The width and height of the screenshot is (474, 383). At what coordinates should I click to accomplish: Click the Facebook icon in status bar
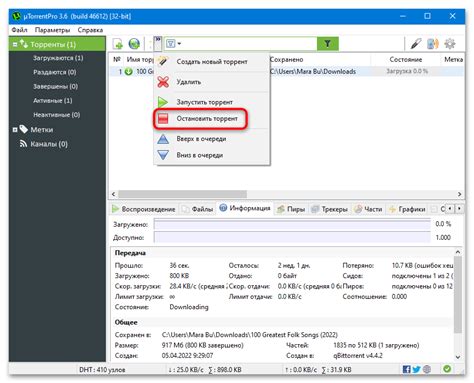(406, 369)
